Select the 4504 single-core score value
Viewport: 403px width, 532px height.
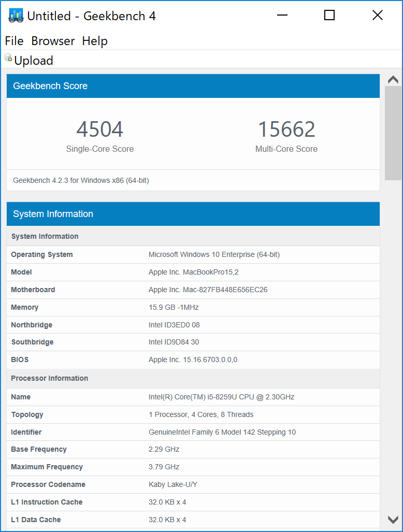(100, 130)
